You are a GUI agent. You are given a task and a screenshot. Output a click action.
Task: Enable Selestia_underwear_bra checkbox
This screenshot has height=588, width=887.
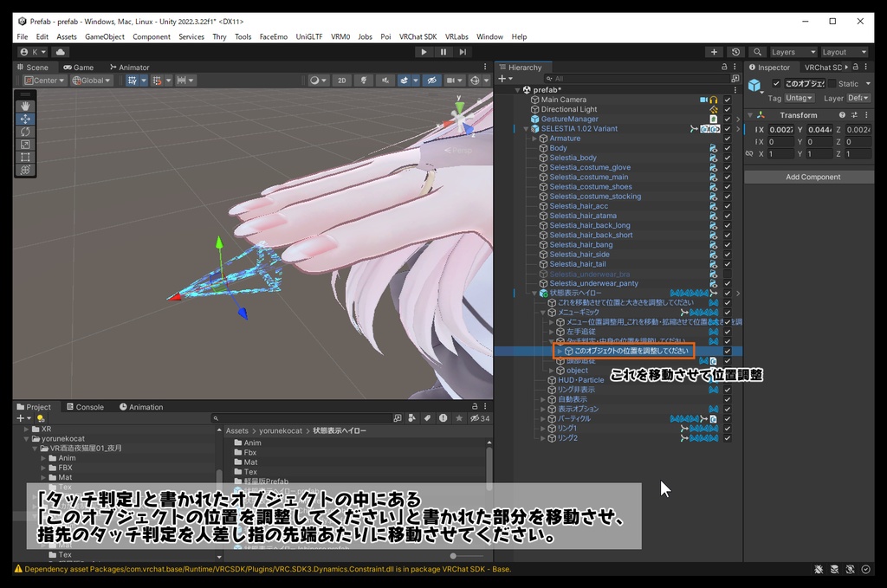pos(728,274)
